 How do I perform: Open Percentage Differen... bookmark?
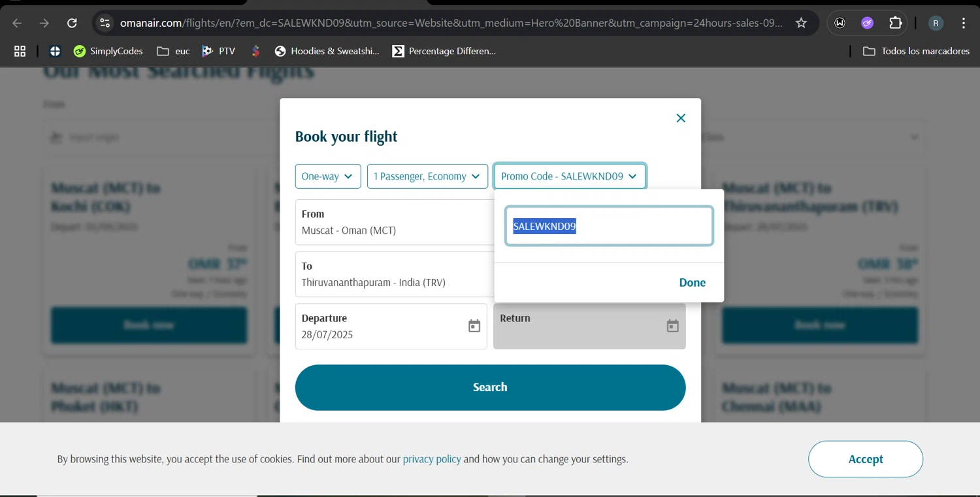point(444,51)
